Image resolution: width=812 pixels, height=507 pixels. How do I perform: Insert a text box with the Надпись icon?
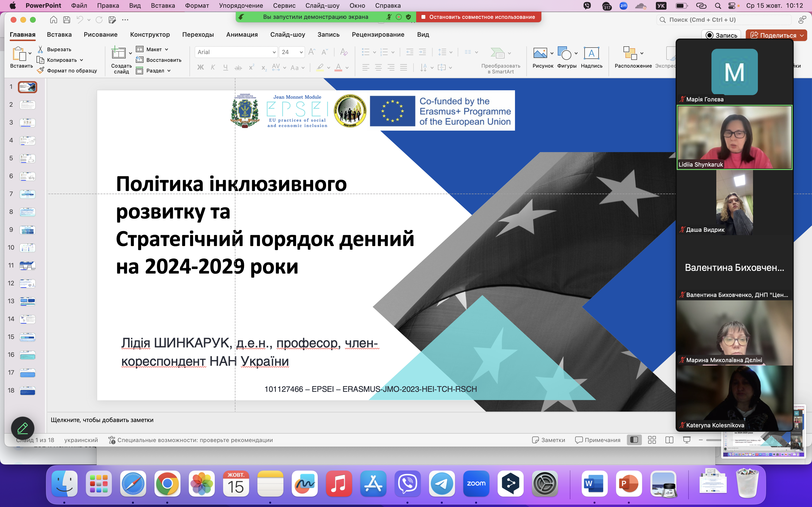(x=591, y=53)
